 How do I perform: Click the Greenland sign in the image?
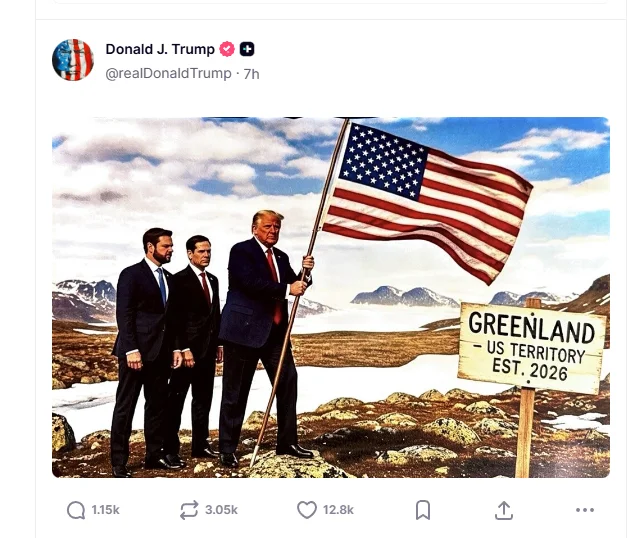click(531, 347)
